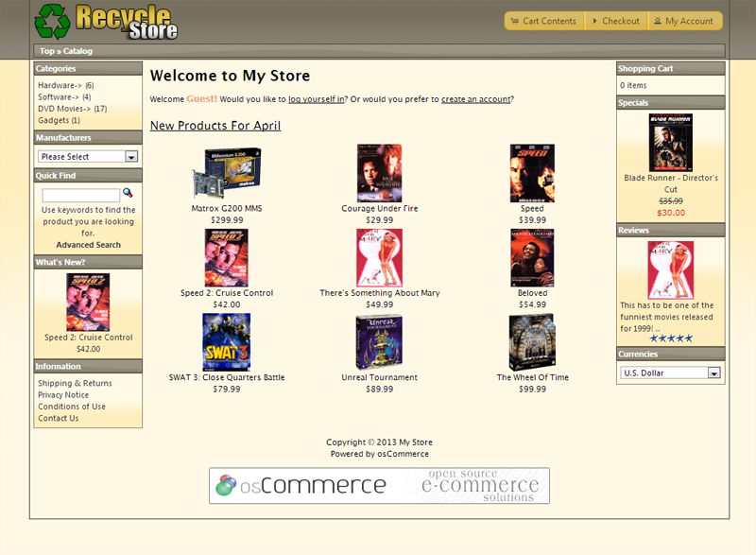
Task: Click The Wheel Of Time box image
Action: pos(532,342)
